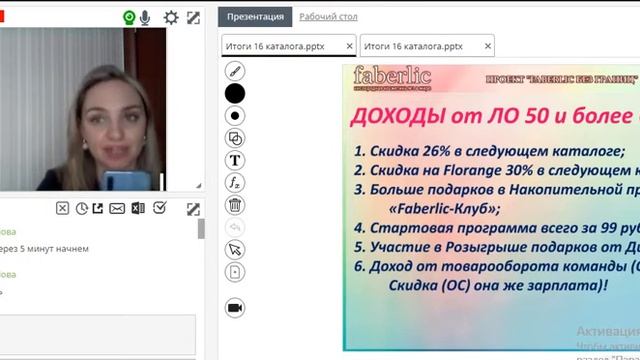Switch to the Презентация tab

click(255, 17)
